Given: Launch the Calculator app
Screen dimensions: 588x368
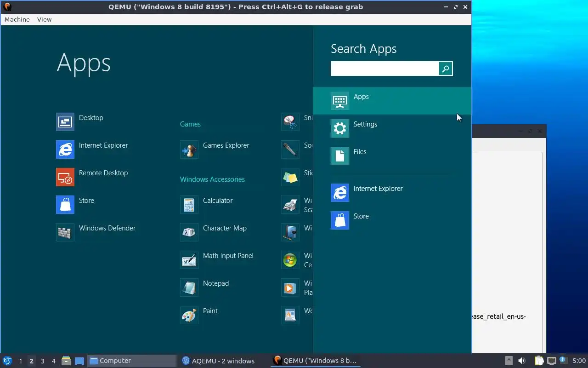Looking at the screenshot, I should pos(206,205).
